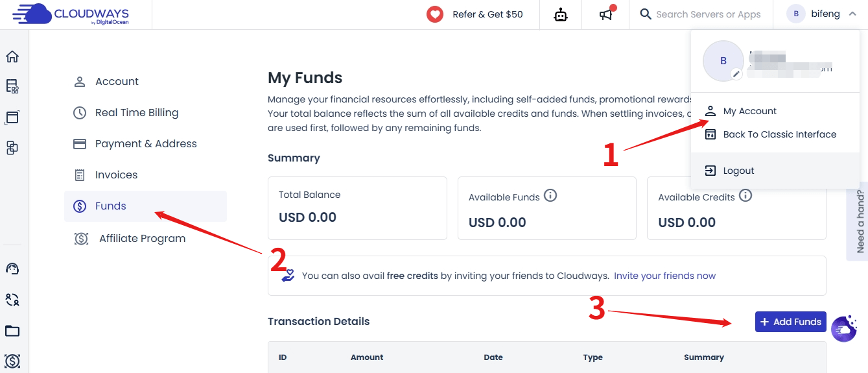Click the robot assistant icon in header
This screenshot has height=373, width=868.
click(x=561, y=14)
